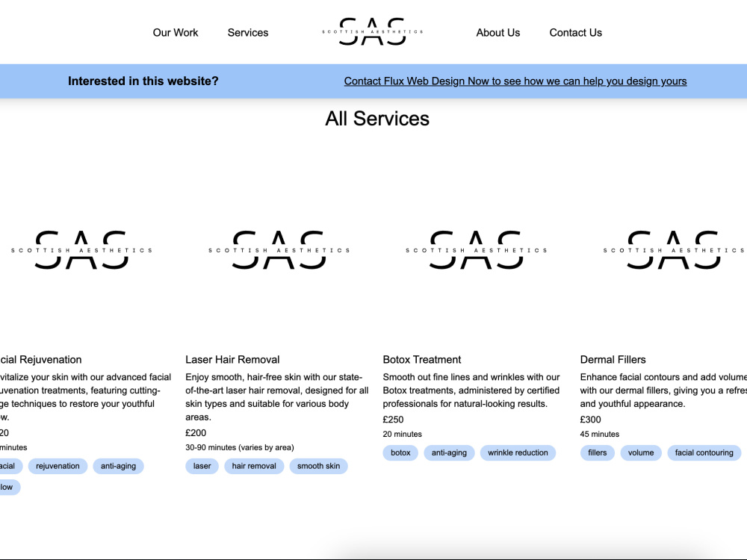Viewport: 747px width, 560px height.
Task: Click the facial contouring tag
Action: pyautogui.click(x=704, y=453)
